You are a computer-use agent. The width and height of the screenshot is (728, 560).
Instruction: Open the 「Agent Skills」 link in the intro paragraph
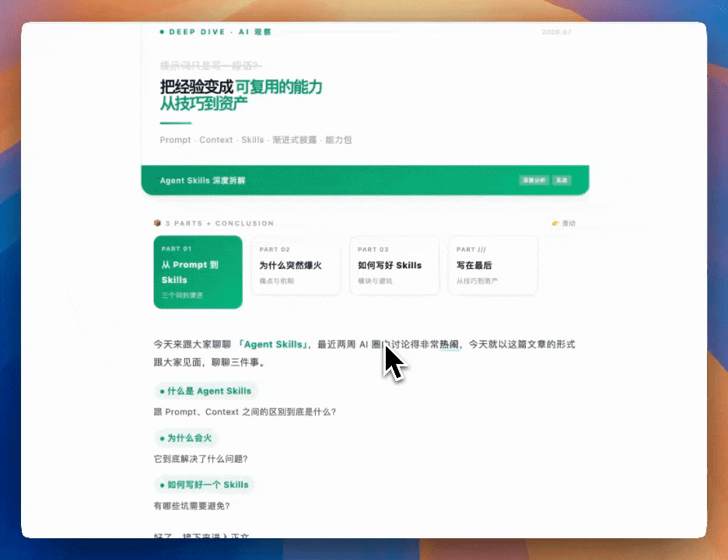click(272, 345)
